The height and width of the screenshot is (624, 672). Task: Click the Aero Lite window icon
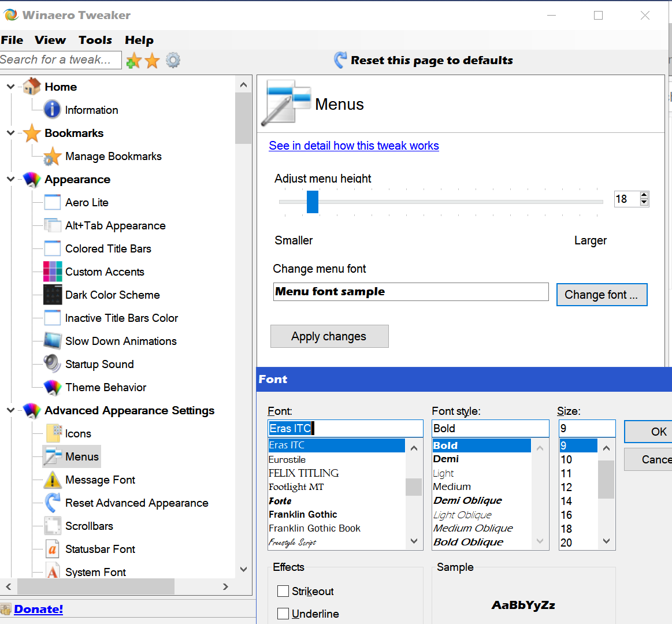tap(52, 202)
